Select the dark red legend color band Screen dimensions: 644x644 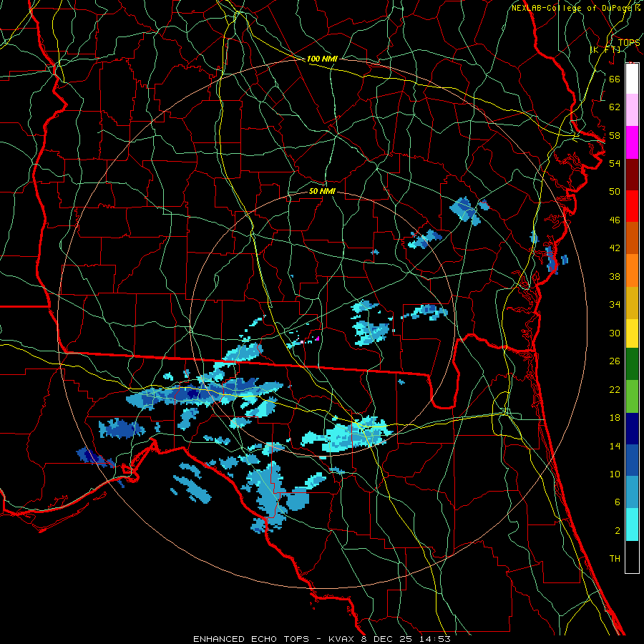tap(632, 175)
